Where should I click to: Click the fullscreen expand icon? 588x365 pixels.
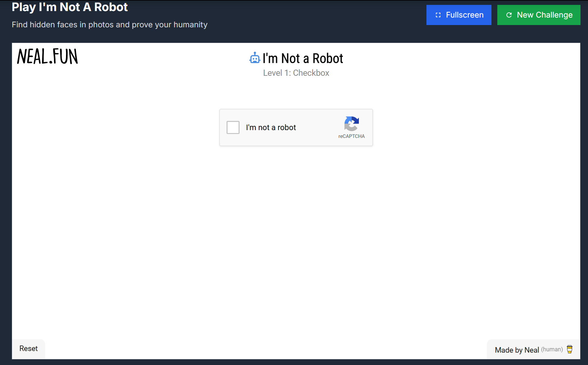[x=438, y=15]
